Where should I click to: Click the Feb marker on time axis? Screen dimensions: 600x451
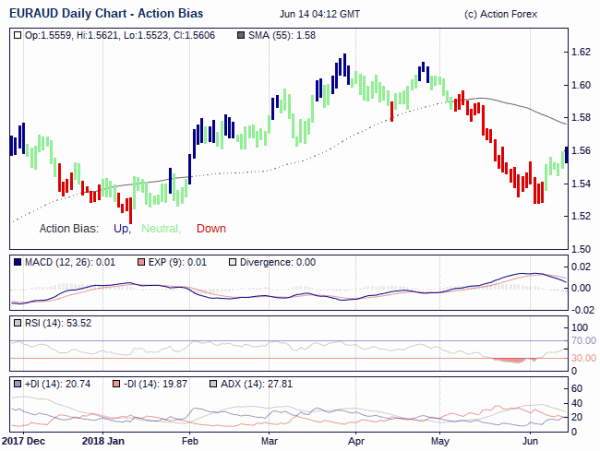190,441
